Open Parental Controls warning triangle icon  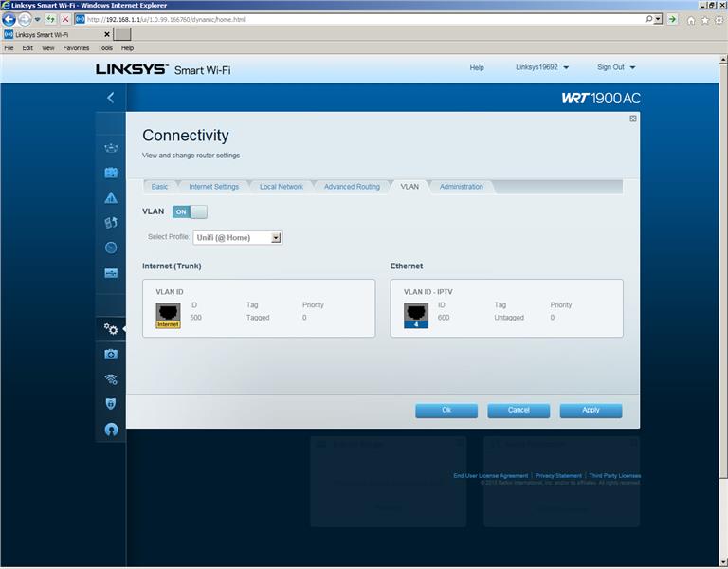coord(111,198)
